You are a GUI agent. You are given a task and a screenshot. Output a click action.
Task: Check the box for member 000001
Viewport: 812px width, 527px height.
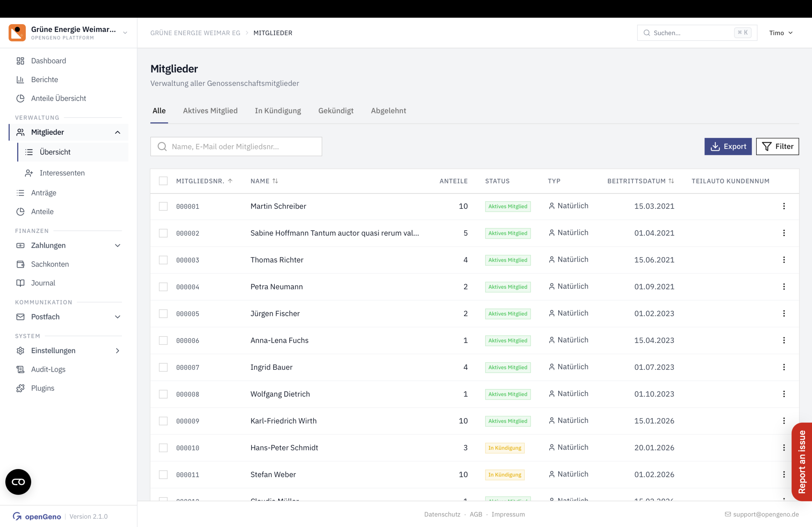point(163,206)
